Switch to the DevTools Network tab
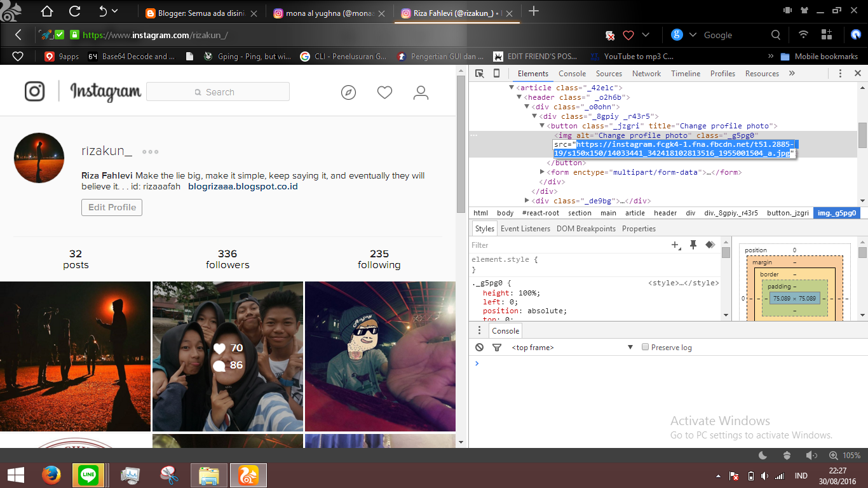Image resolution: width=868 pixels, height=488 pixels. pyautogui.click(x=646, y=74)
